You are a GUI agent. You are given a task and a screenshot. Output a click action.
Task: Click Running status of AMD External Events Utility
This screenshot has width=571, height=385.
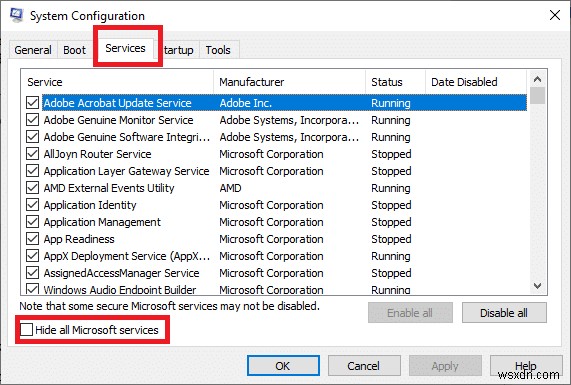[391, 188]
